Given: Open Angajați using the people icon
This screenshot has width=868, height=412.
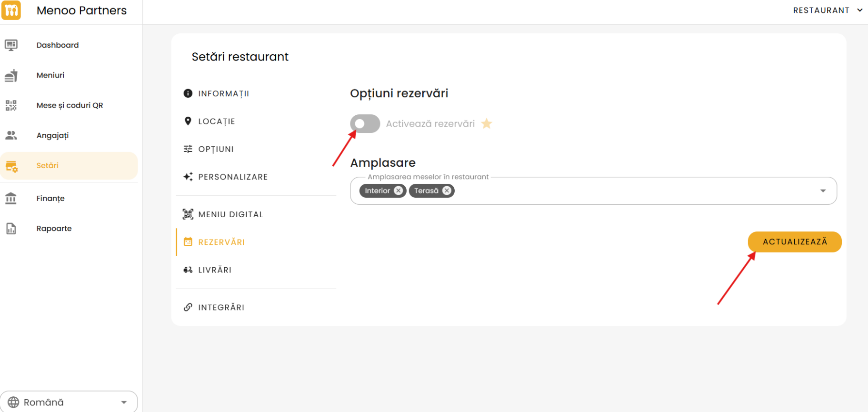Looking at the screenshot, I should [x=11, y=135].
